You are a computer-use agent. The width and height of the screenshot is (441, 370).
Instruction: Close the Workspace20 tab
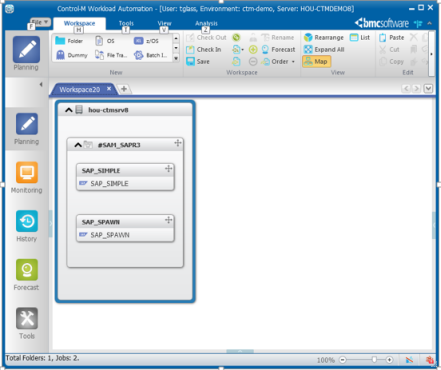coord(109,89)
